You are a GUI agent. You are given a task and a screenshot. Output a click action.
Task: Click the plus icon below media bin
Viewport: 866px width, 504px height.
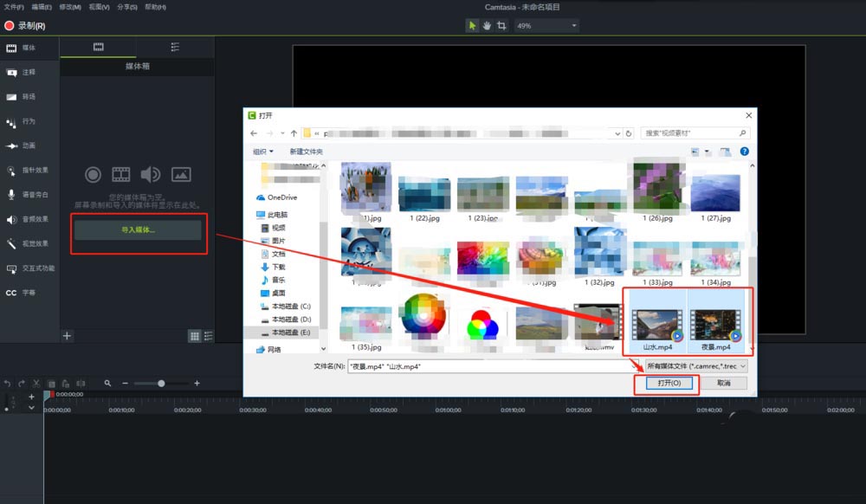pyautogui.click(x=67, y=336)
